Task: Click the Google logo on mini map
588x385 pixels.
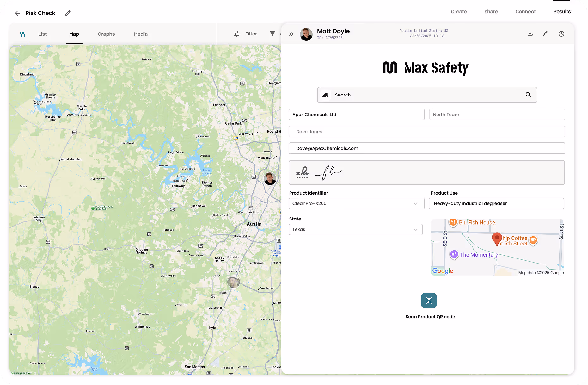Action: point(443,271)
